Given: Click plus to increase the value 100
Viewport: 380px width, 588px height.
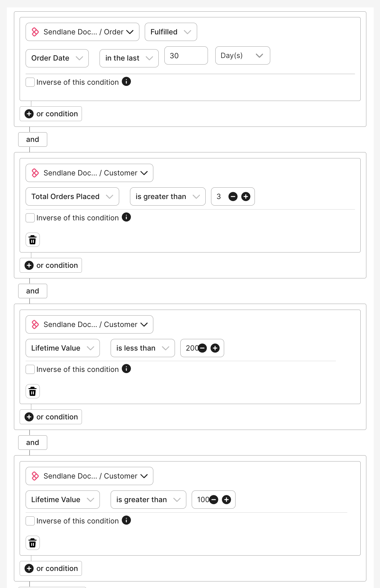Looking at the screenshot, I should 226,500.
